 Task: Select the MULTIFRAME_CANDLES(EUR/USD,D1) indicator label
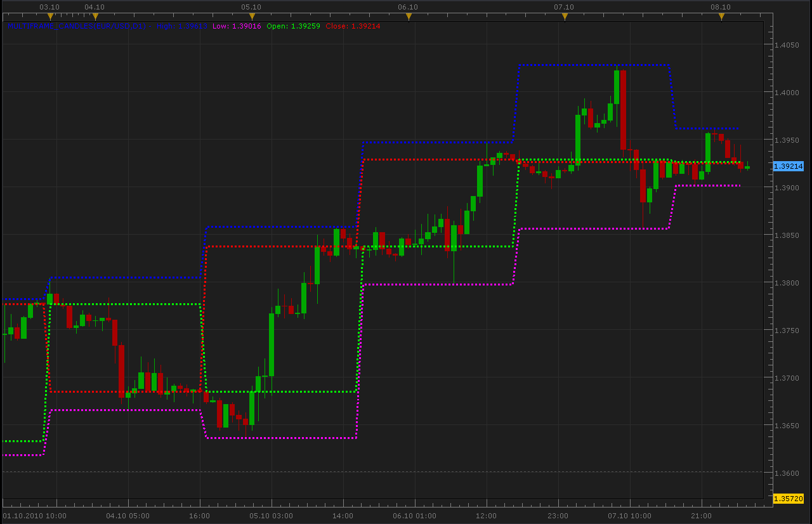click(78, 26)
